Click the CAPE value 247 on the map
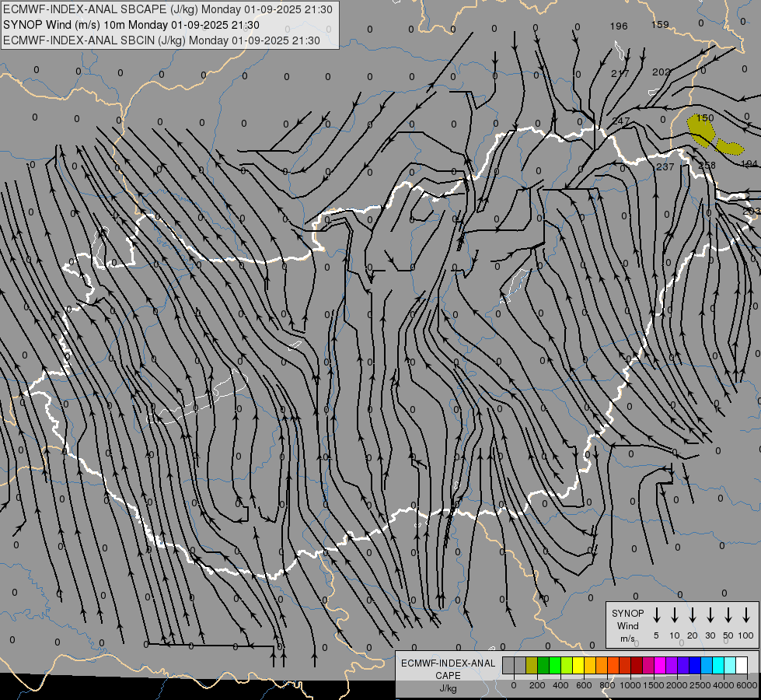The width and height of the screenshot is (761, 700). 621,121
